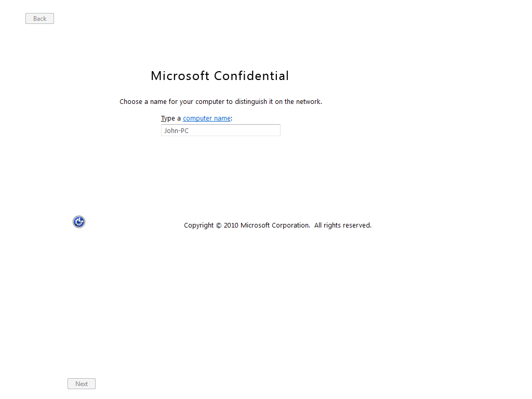Click the 'Choose a name for your computer' text
The width and height of the screenshot is (532, 399).
(x=220, y=101)
